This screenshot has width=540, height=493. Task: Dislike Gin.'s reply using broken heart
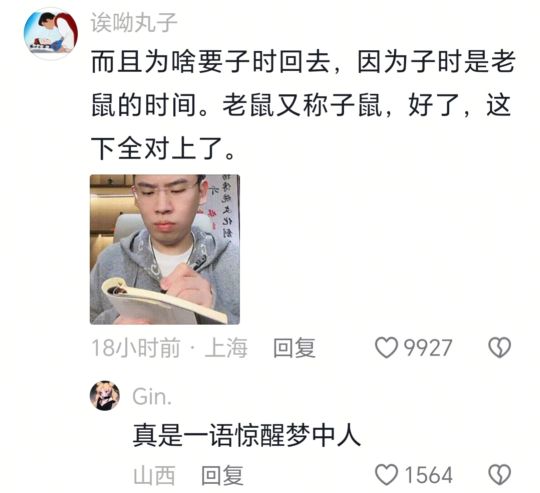coord(499,475)
